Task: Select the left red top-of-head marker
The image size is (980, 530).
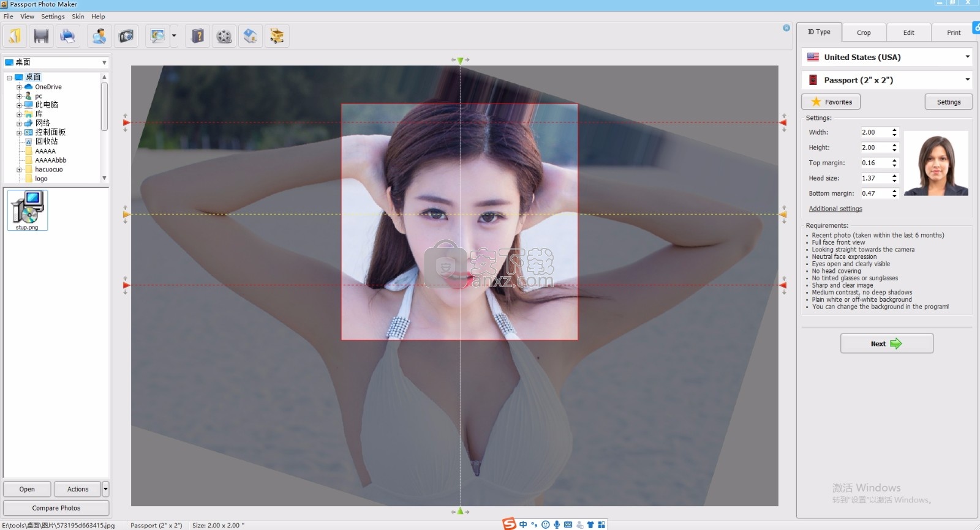Action: [x=126, y=122]
